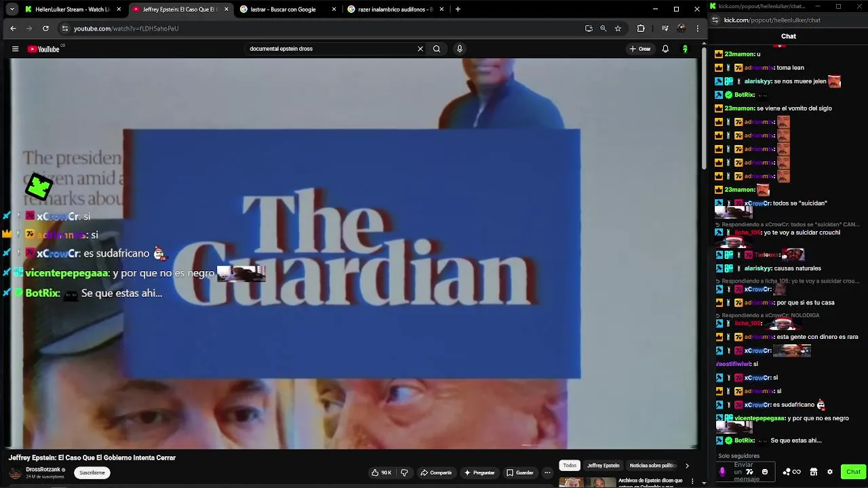The width and height of the screenshot is (868, 488).
Task: Click the alariskyy username in 'causas naturales' message
Action: click(x=758, y=268)
